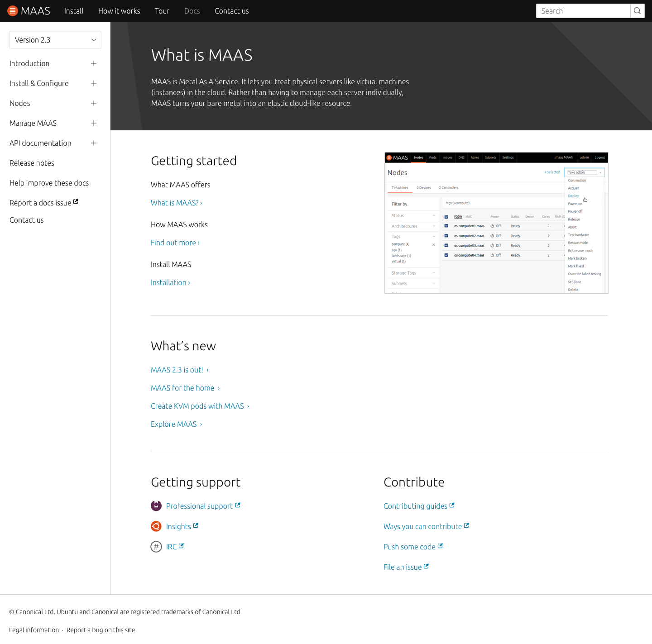Select Docs in the top navigation
Image resolution: width=652 pixels, height=644 pixels.
click(192, 11)
